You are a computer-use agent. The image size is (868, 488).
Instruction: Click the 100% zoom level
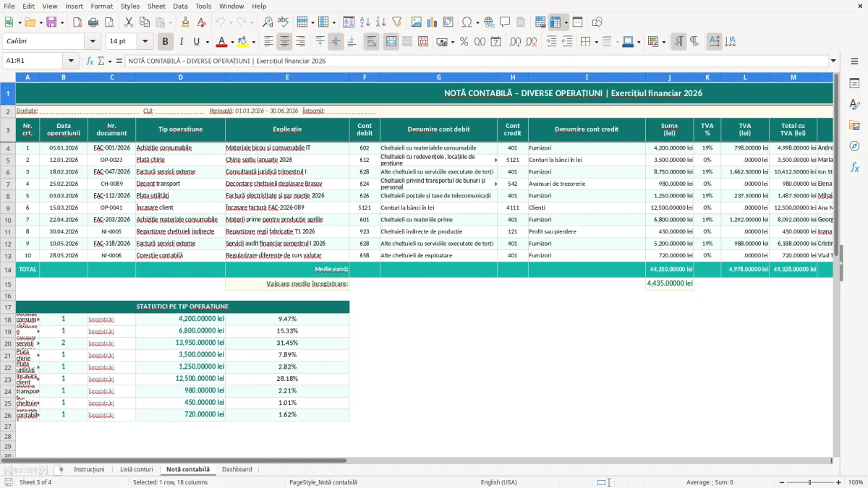[856, 482]
